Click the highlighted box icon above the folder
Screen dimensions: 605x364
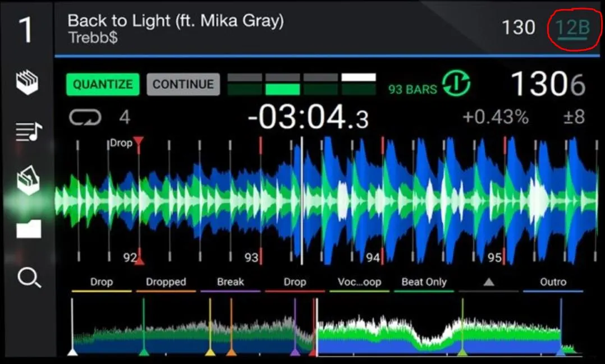(29, 181)
